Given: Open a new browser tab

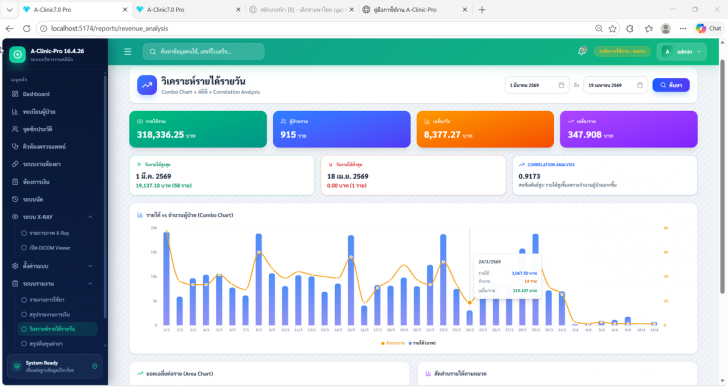Looking at the screenshot, I should coord(482,9).
